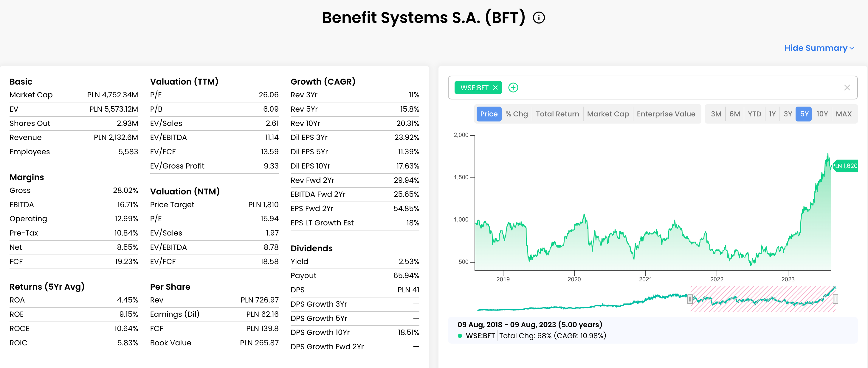Choose the 10Y time range
Screen dimensions: 868x368
tap(822, 114)
